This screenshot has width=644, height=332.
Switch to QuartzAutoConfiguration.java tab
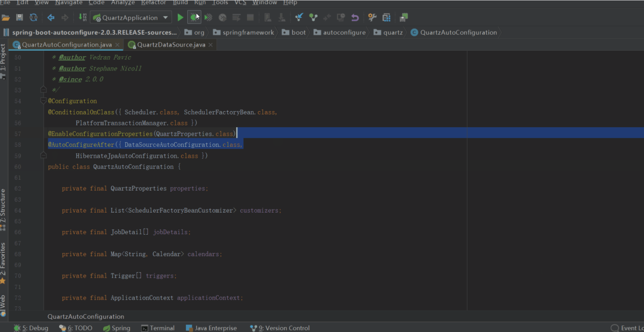coord(66,44)
